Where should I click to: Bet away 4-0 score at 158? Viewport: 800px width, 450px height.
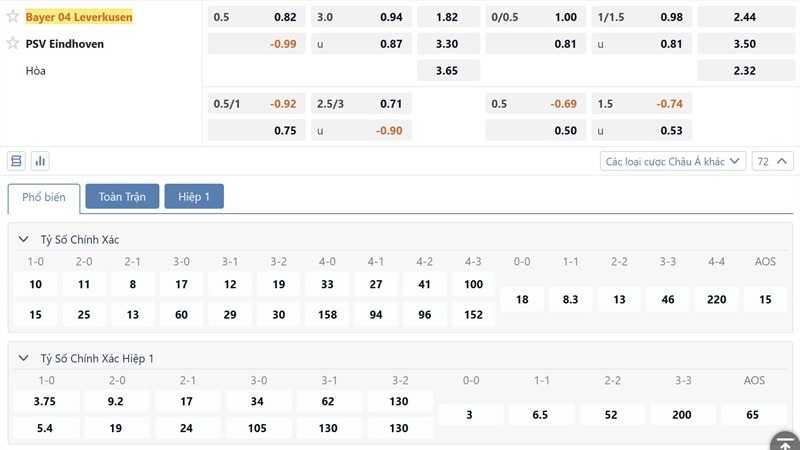[328, 315]
